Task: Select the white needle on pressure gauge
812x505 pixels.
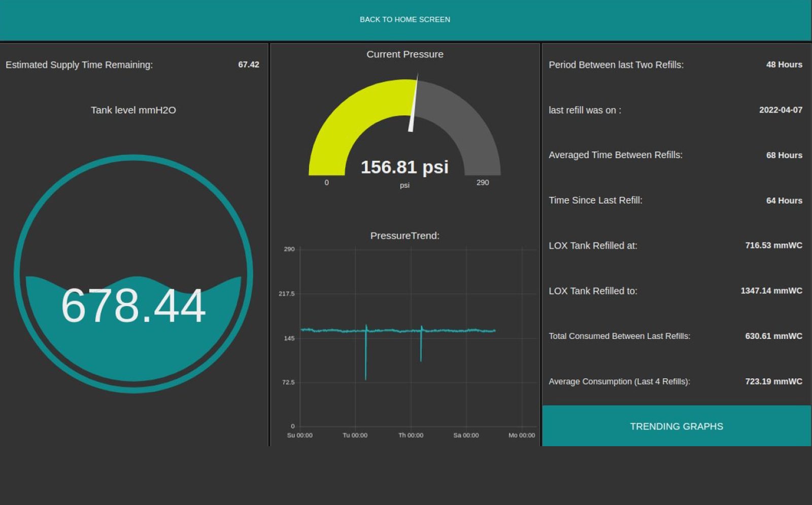Action: click(413, 105)
